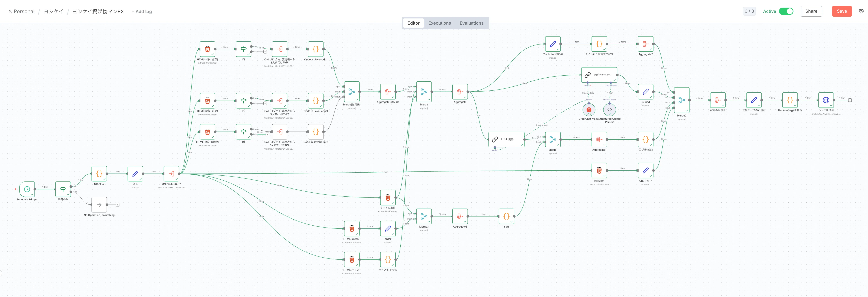Click the レシピを送信 HTTP request node
This screenshot has height=297, width=868.
coord(826,100)
